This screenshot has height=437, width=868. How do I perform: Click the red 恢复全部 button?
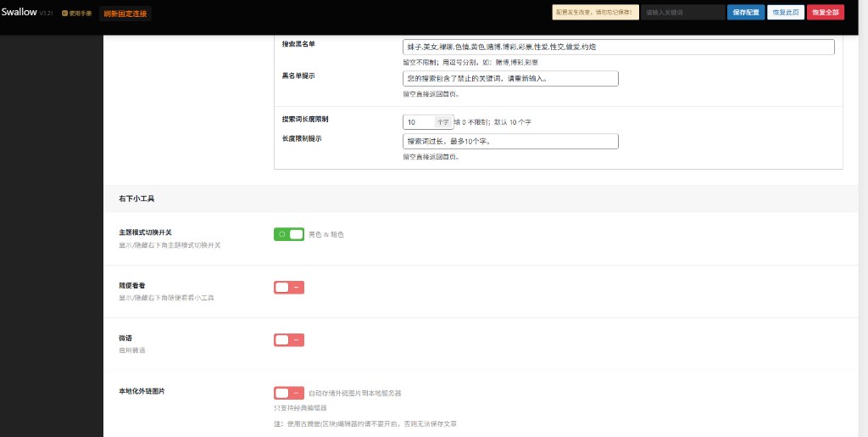(x=825, y=13)
